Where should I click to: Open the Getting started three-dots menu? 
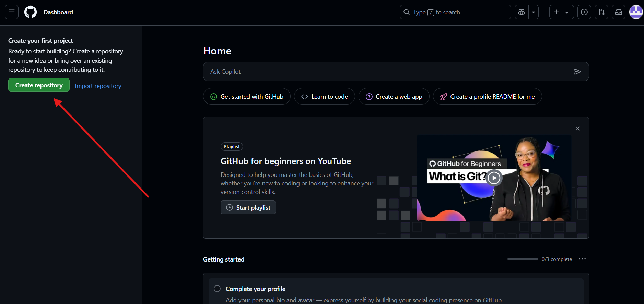click(x=582, y=259)
